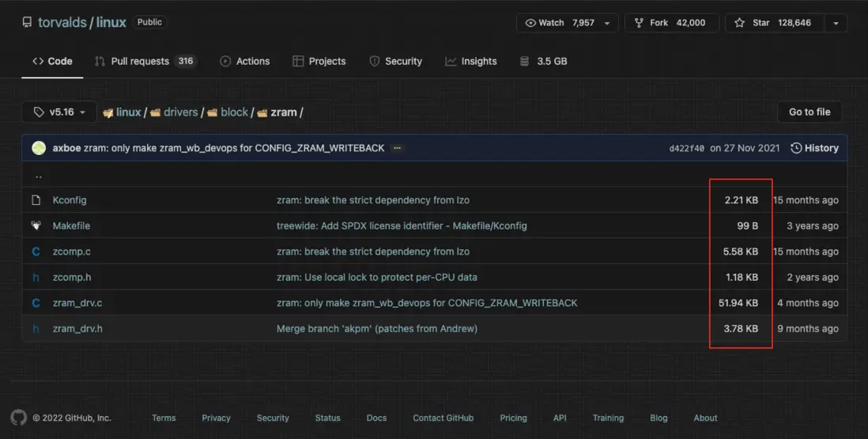Click the Watch button
Screen dimensions: 868x439
tap(560, 23)
